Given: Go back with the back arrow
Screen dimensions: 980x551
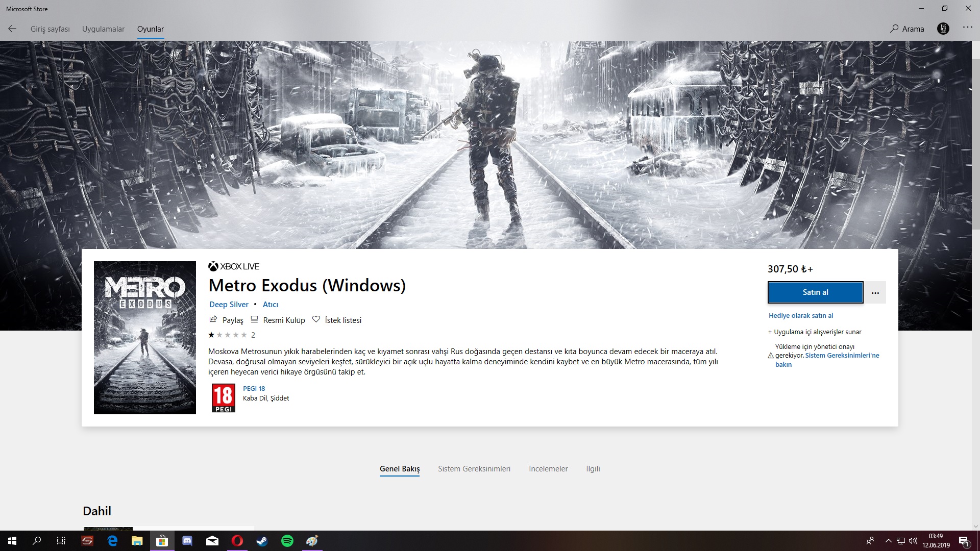Looking at the screenshot, I should pos(12,29).
